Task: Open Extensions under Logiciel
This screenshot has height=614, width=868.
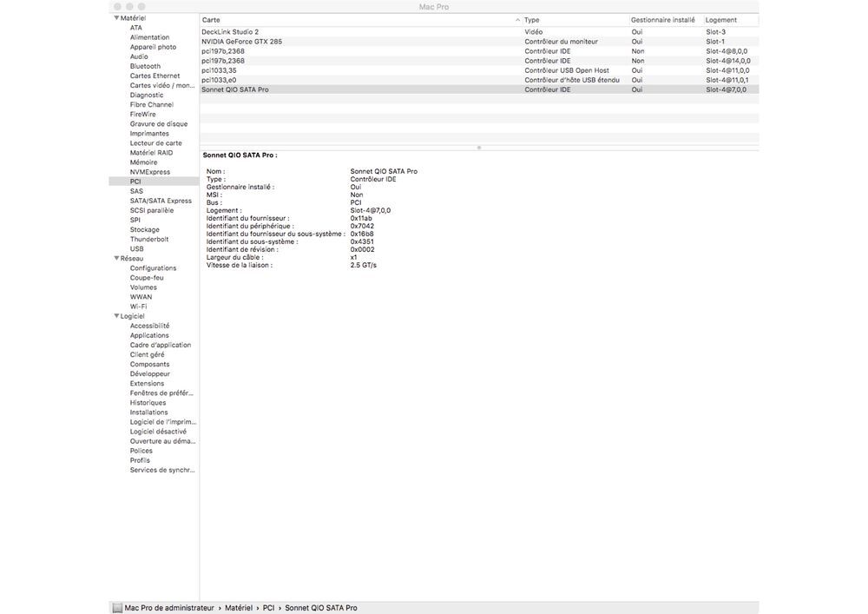Action: (147, 384)
